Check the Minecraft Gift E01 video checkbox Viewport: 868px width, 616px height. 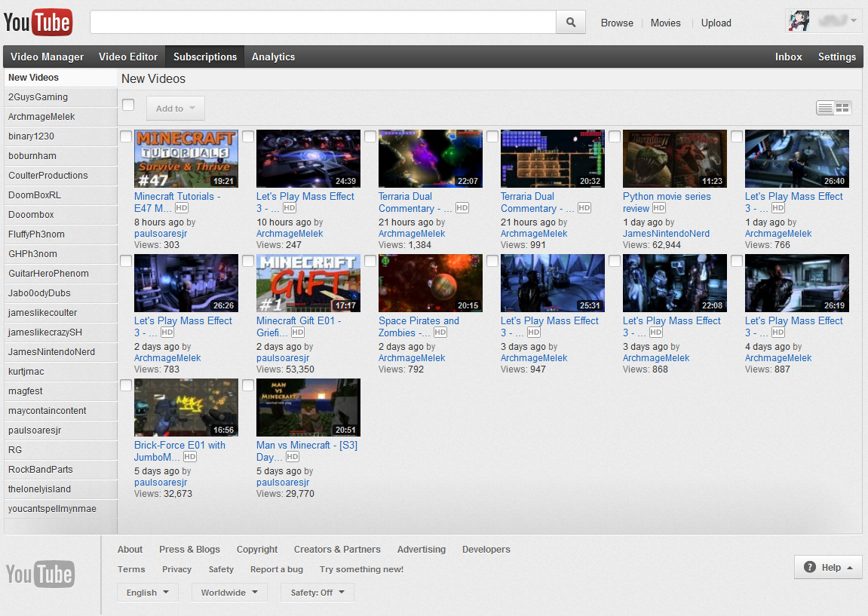(x=248, y=261)
